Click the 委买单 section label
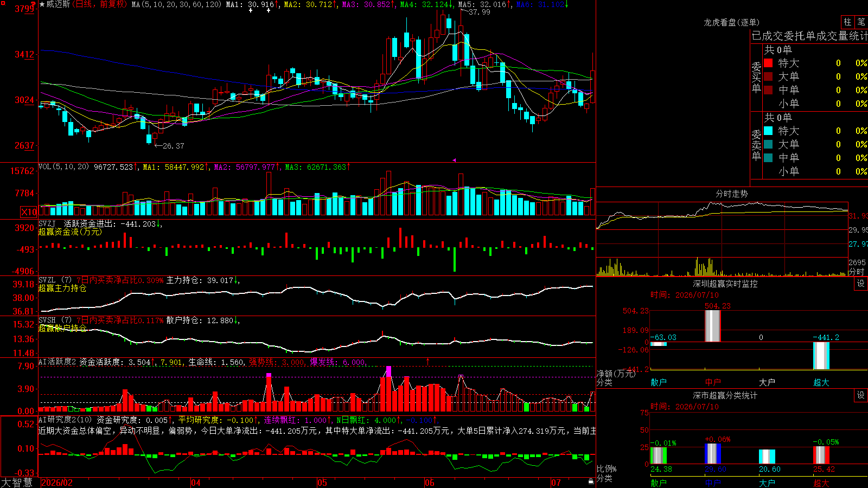The image size is (868, 488). coord(756,78)
